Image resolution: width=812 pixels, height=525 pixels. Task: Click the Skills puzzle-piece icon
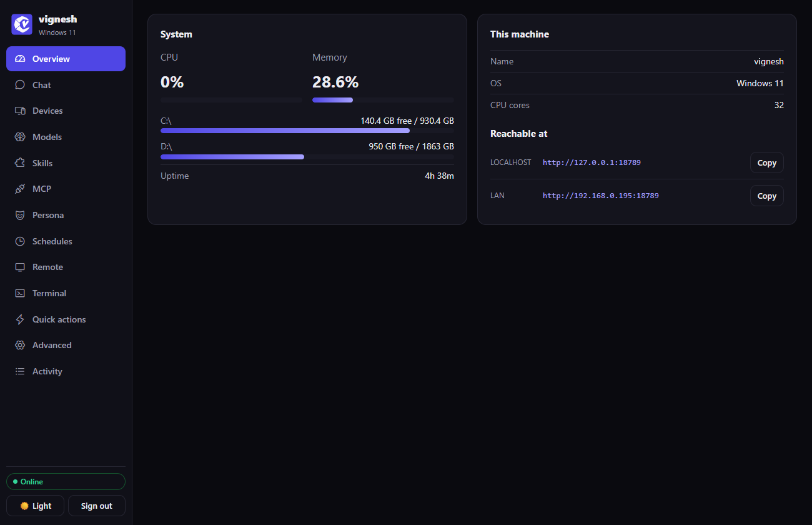coord(20,163)
